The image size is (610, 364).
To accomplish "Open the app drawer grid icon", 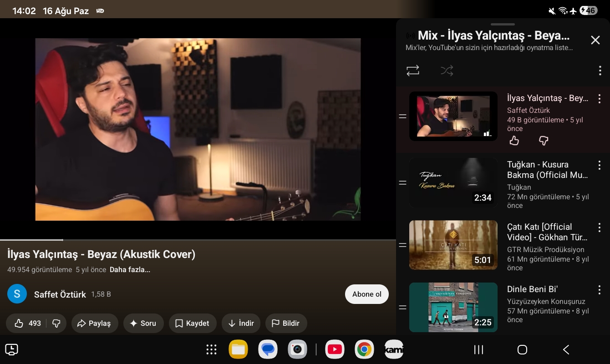I will pos(211,349).
